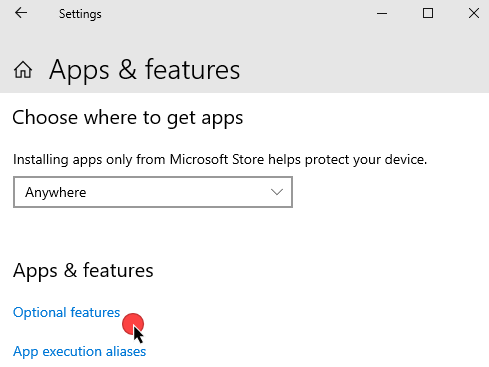Viewport: 489px width, 367px height.
Task: Maximize the Settings window
Action: pos(428,14)
